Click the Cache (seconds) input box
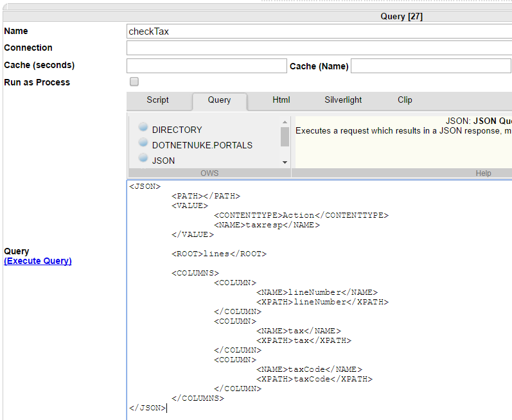 click(x=206, y=66)
